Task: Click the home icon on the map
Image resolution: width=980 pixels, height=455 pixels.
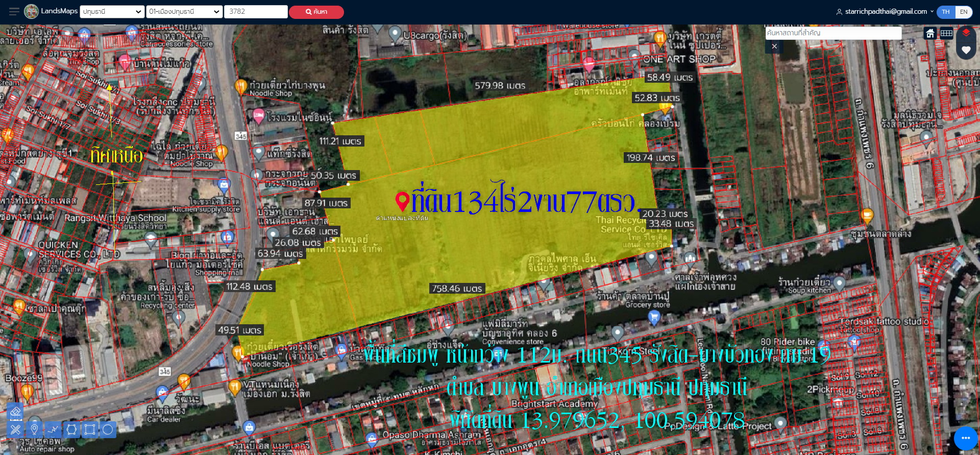Action: [x=930, y=34]
